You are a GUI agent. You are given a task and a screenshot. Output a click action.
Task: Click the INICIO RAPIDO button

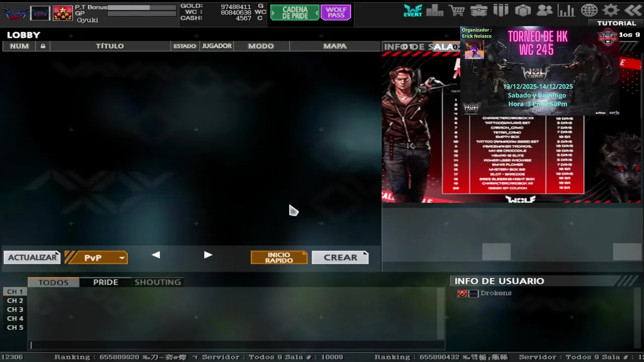pos(279,257)
